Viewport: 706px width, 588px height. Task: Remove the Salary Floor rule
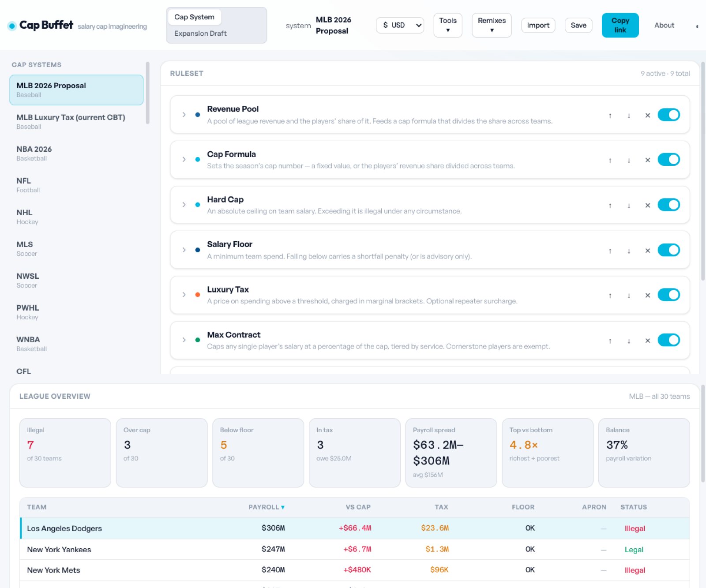coord(648,251)
